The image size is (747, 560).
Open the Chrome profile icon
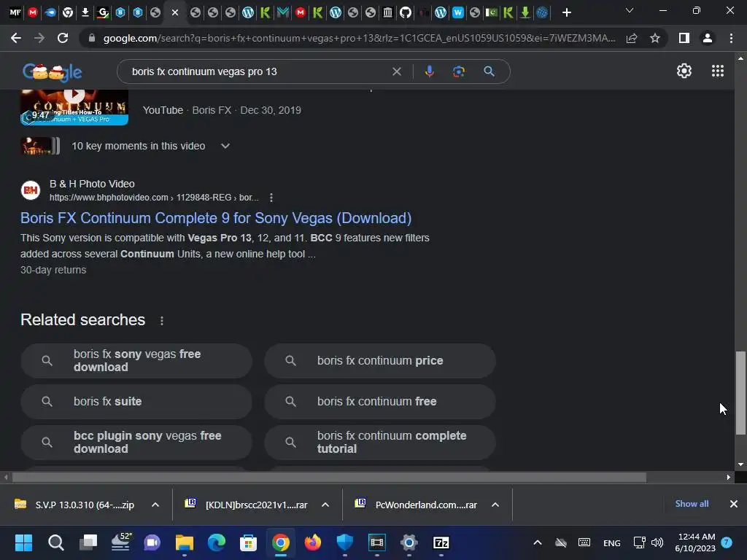708,38
